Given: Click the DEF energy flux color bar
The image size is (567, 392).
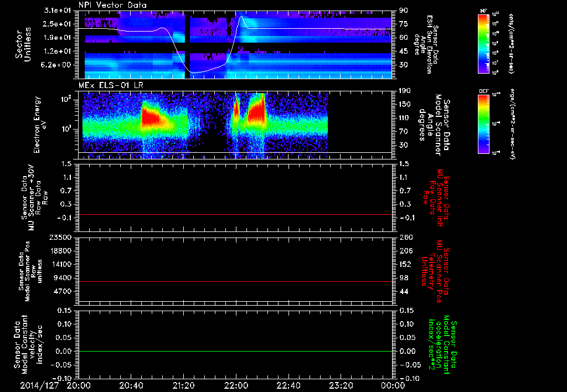Looking at the screenshot, I should (484, 124).
